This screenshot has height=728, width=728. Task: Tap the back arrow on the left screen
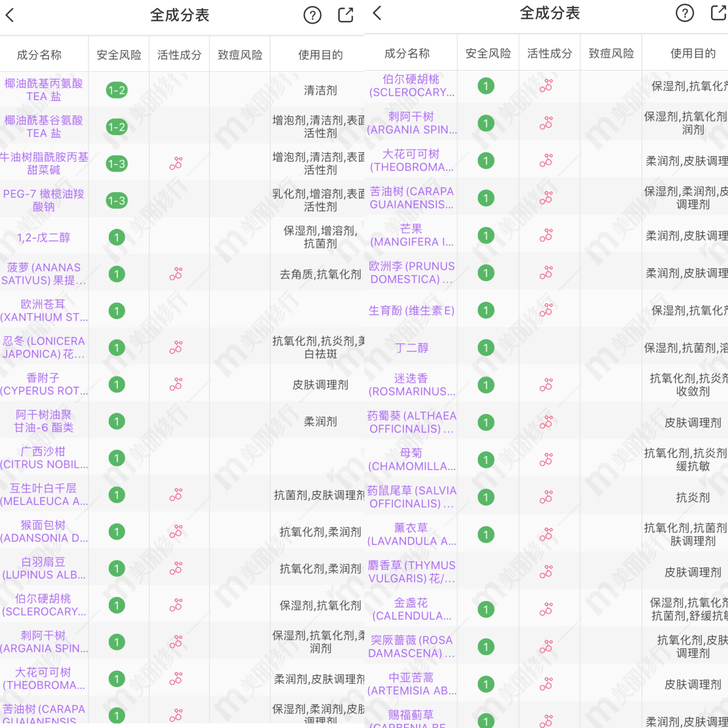pyautogui.click(x=10, y=15)
